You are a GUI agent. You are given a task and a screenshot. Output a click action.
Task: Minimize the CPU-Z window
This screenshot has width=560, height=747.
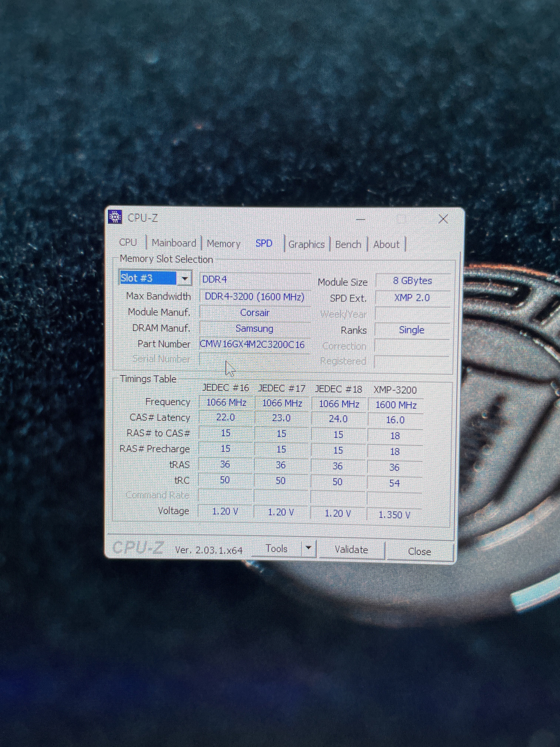[x=361, y=220]
